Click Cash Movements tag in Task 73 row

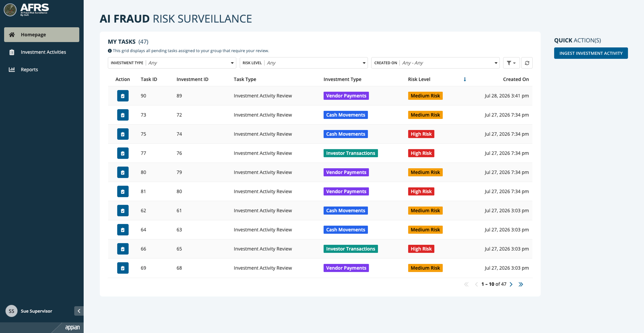(x=345, y=115)
